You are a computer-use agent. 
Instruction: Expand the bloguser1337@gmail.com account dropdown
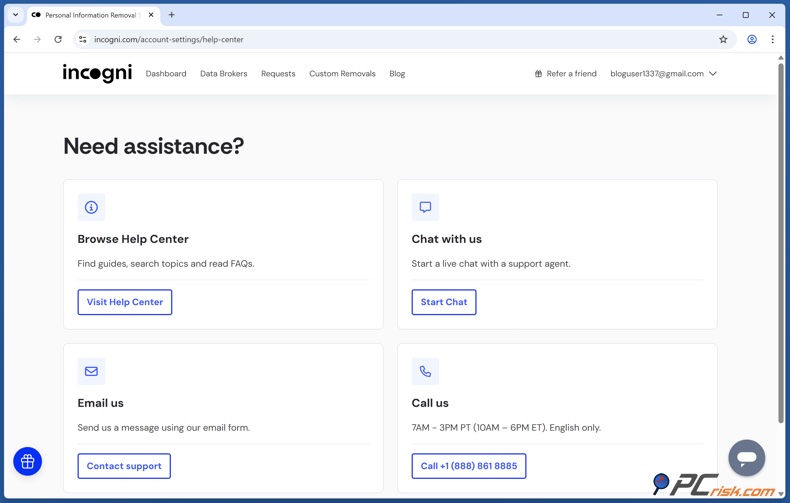pyautogui.click(x=663, y=74)
